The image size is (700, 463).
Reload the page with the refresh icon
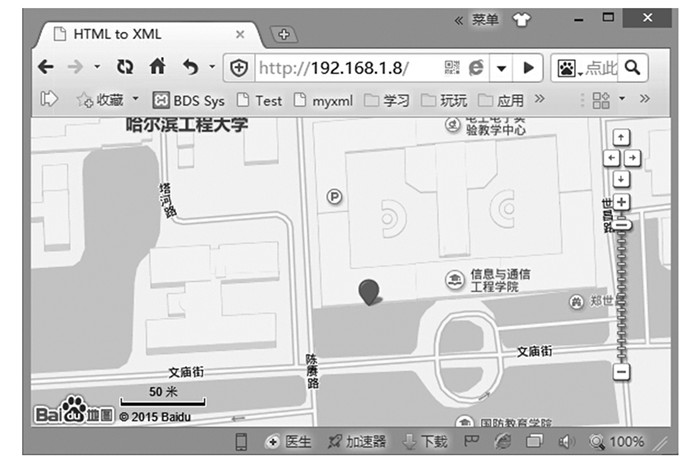coord(125,67)
